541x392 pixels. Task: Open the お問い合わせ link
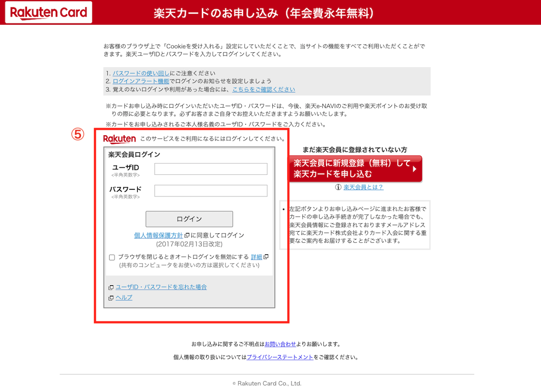pos(280,344)
